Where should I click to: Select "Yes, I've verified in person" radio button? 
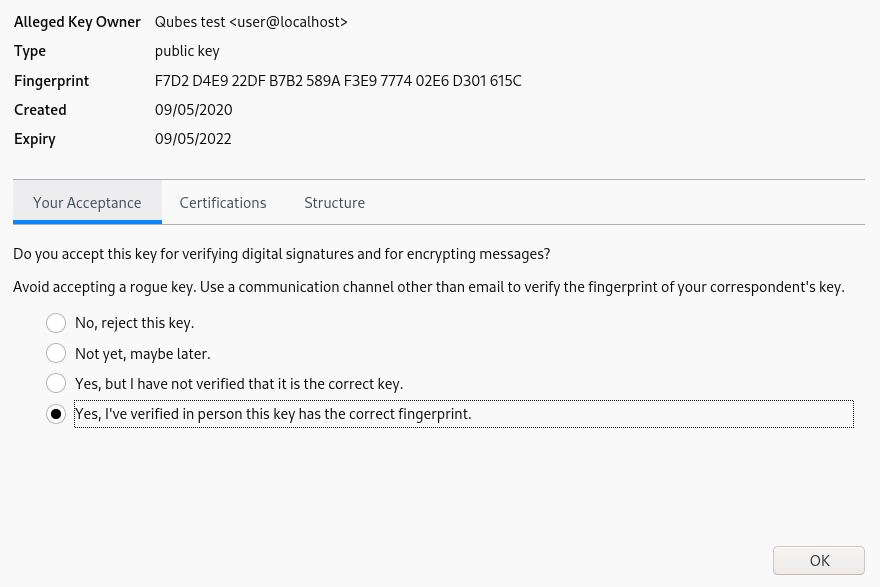pyautogui.click(x=56, y=414)
